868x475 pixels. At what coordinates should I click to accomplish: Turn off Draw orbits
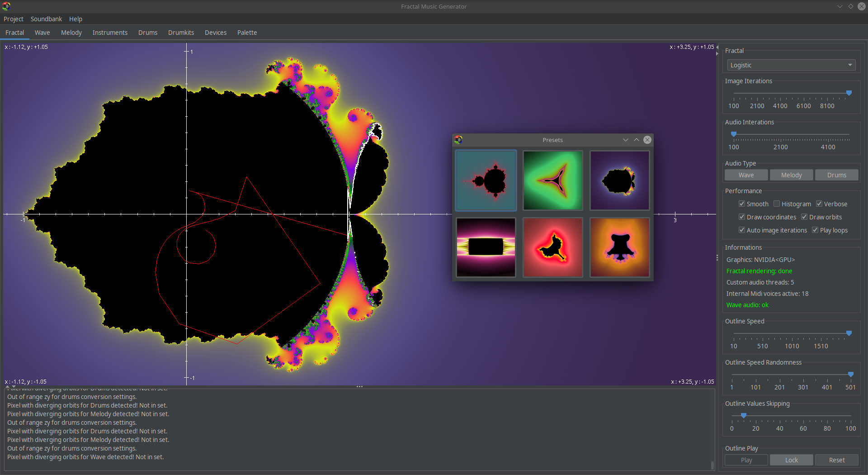pyautogui.click(x=804, y=217)
